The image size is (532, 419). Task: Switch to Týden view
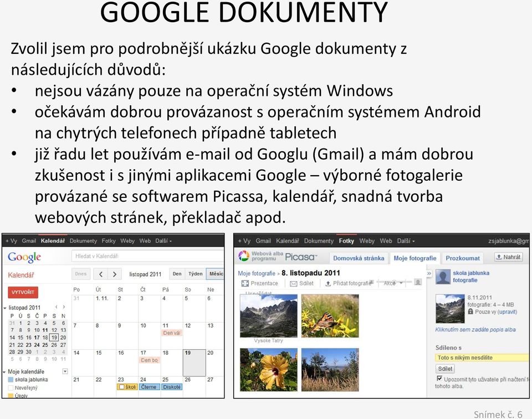click(x=196, y=274)
